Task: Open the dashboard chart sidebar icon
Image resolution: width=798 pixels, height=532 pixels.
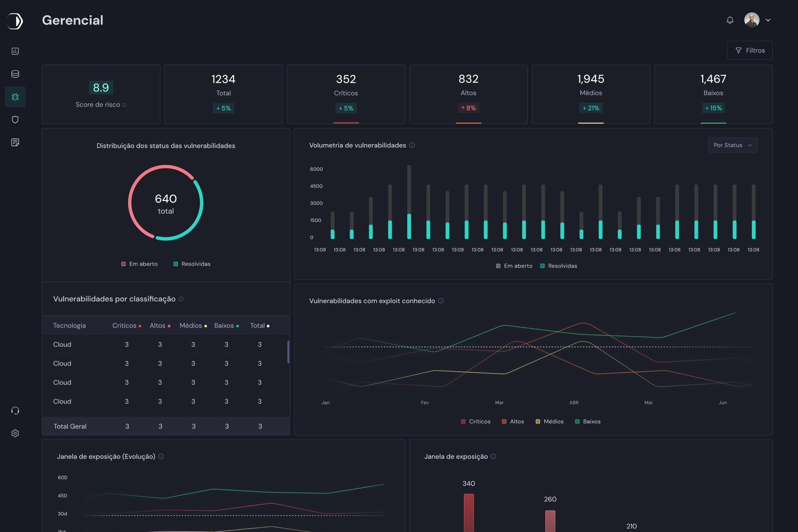Action: click(x=15, y=51)
